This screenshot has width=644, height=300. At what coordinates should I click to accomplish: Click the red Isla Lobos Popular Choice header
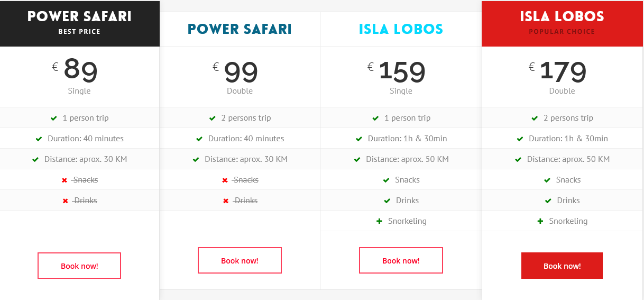(562, 23)
